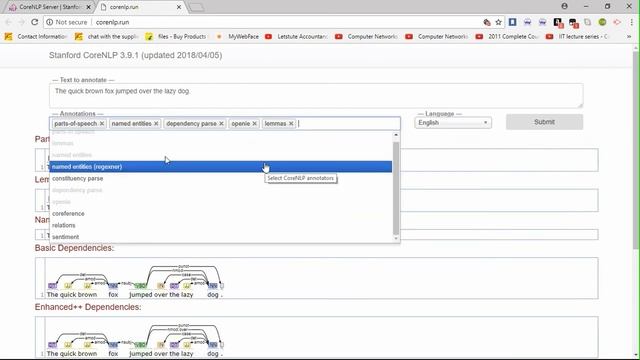Image resolution: width=640 pixels, height=360 pixels.
Task: Switch to CoreNLP Server browser tab
Action: pos(49,7)
